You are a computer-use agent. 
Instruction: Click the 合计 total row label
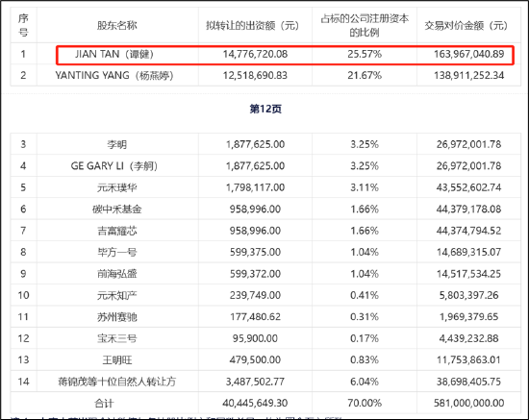[x=104, y=403]
